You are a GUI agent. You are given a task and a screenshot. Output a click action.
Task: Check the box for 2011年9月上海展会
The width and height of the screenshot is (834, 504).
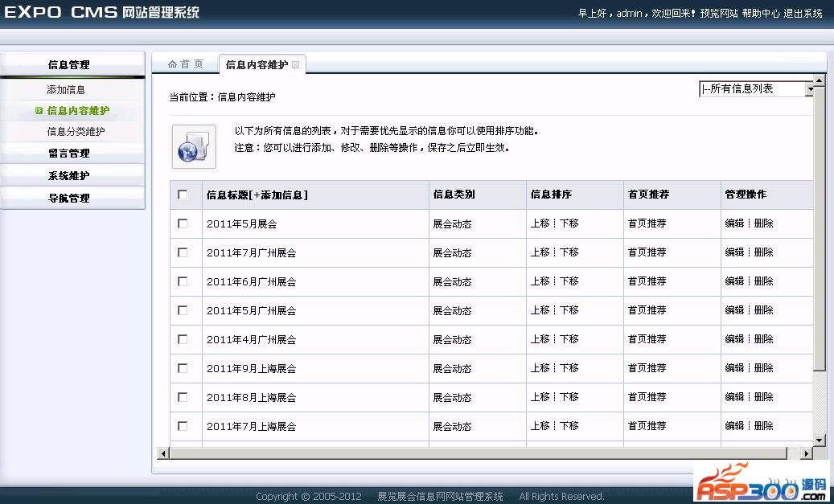tap(183, 368)
